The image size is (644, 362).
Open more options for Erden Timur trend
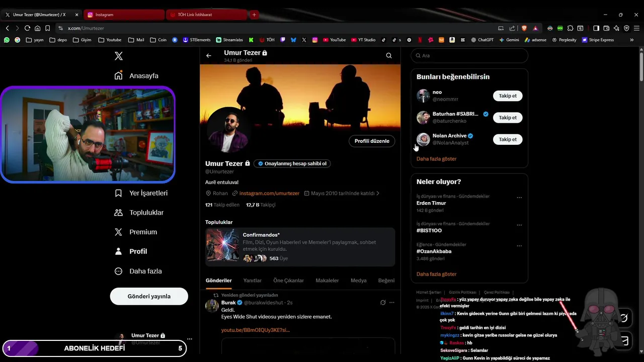click(519, 198)
